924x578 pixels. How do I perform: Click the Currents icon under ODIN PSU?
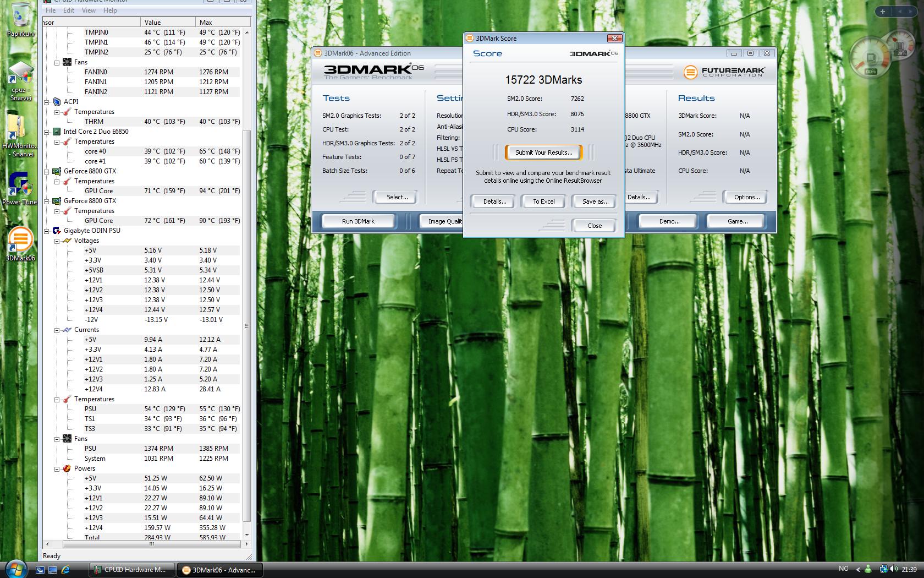(67, 330)
